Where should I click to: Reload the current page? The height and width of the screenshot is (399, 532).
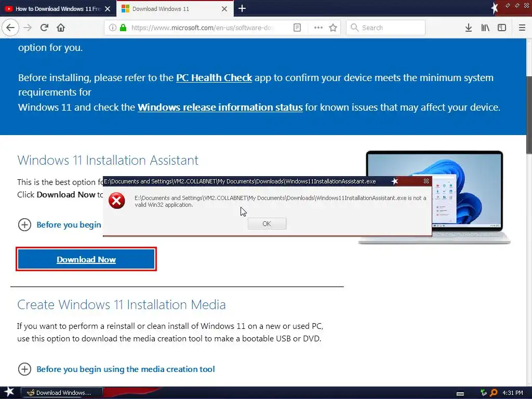[x=44, y=28]
